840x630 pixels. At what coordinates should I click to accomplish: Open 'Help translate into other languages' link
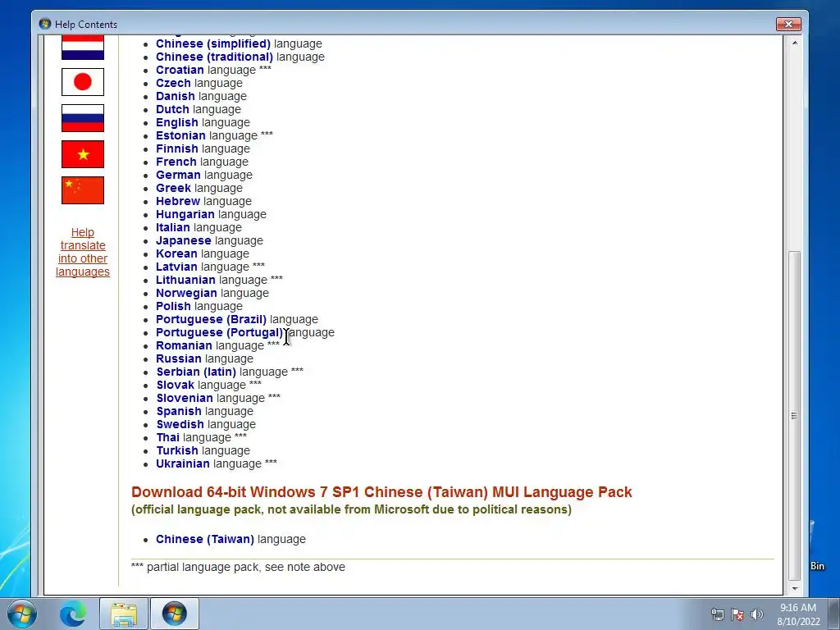coord(83,252)
